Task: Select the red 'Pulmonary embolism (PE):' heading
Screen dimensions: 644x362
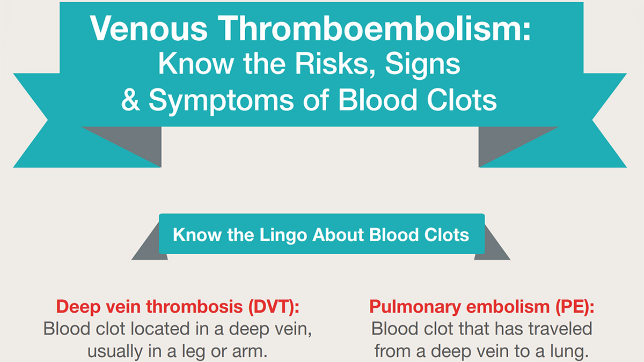Action: click(482, 307)
